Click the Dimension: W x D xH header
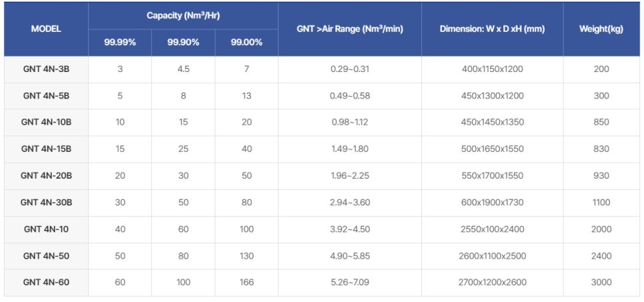 [492, 29]
